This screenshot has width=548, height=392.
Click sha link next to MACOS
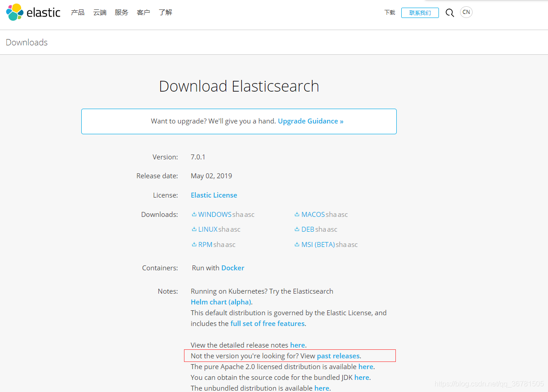pyautogui.click(x=331, y=215)
